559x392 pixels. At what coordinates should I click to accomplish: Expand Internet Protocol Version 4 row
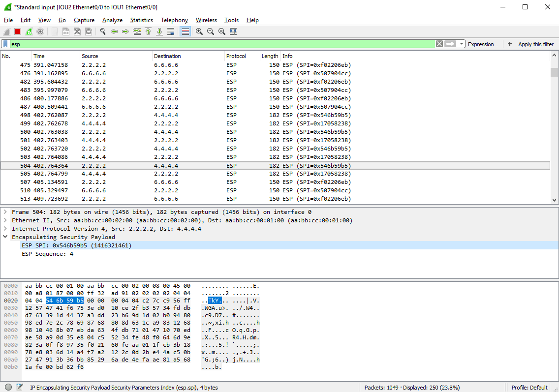5,229
